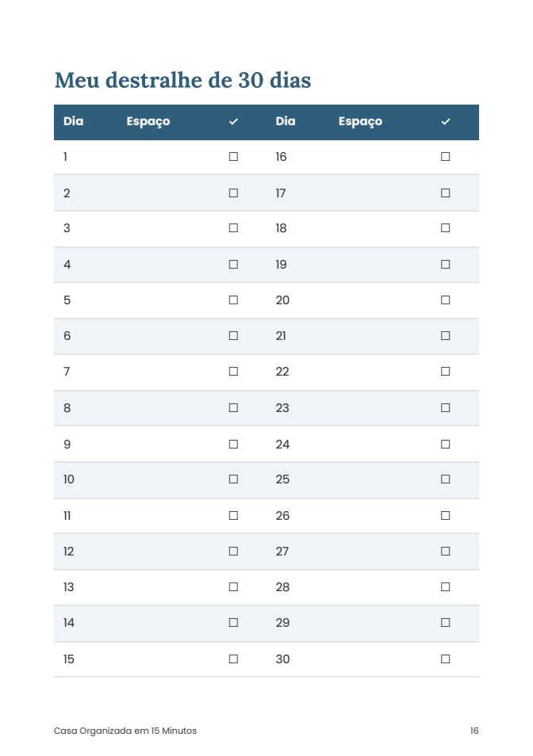Click the Espaço cell for day 21

click(x=380, y=336)
